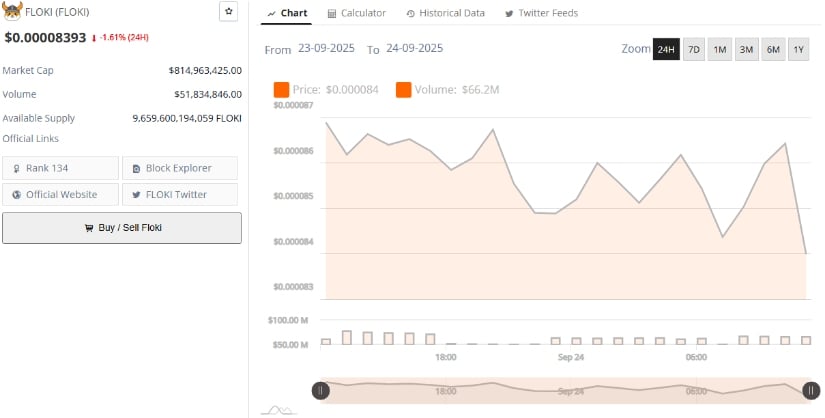Click the Volume value $51,834,846.00
Screen dimensions: 825x418
click(x=208, y=95)
